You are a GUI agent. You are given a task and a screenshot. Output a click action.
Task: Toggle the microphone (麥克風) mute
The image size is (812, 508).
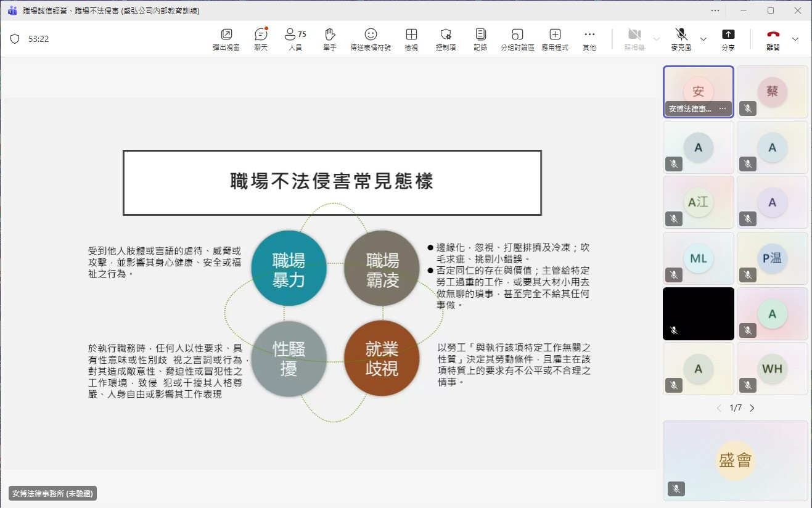681,39
